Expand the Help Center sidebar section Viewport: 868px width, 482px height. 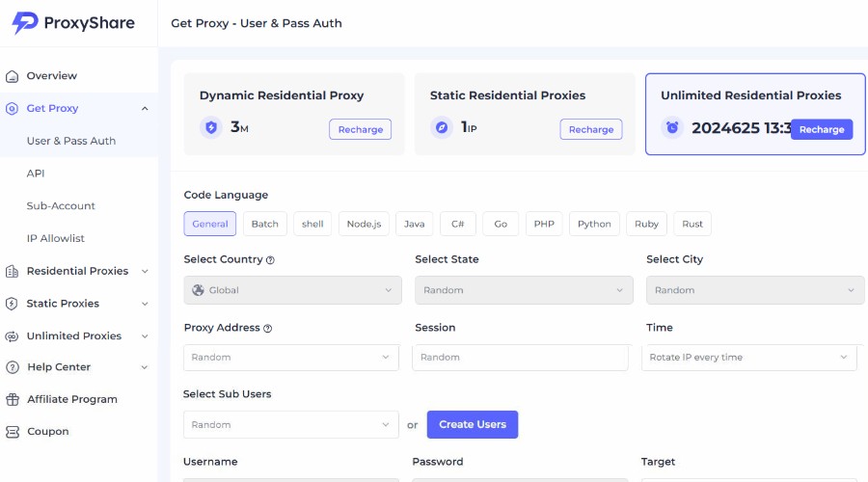click(145, 367)
